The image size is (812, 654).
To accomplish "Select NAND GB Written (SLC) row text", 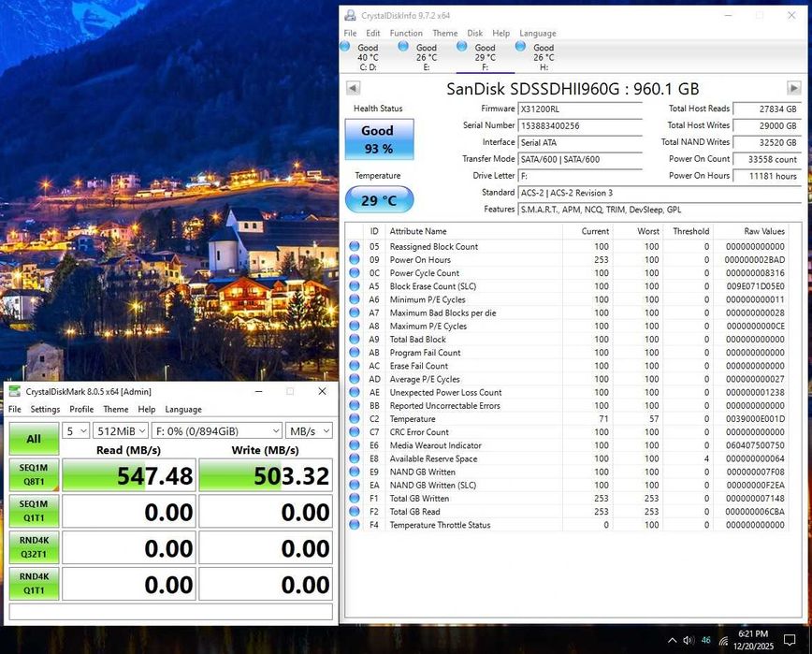I will click(433, 486).
